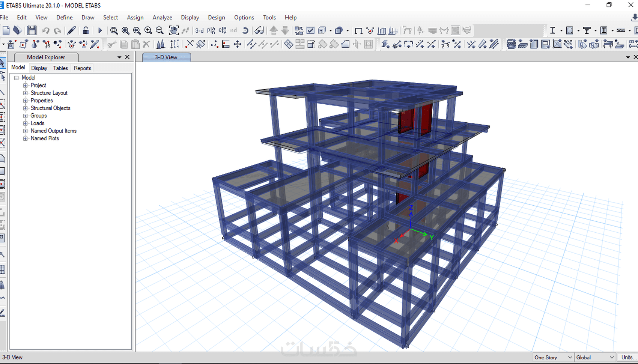Click the I-beam steel design icon
Viewport: 638px width, 364px height.
[x=552, y=30]
